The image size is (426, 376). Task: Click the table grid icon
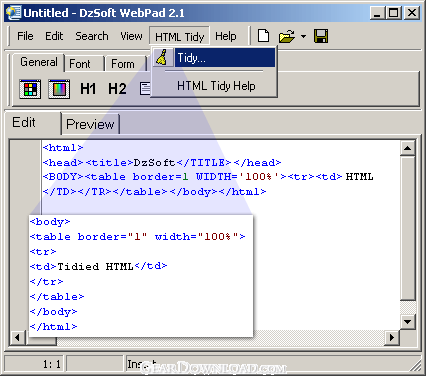click(30, 89)
